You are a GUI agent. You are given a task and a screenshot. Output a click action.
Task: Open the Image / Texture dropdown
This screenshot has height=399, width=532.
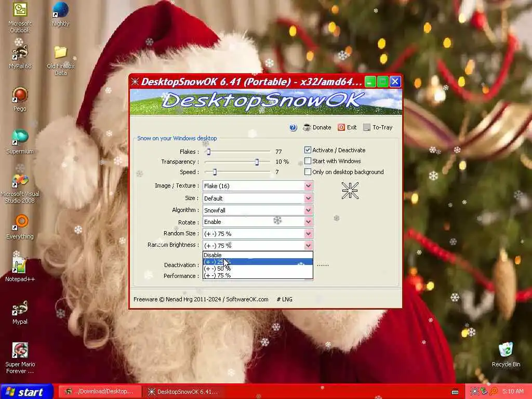pyautogui.click(x=258, y=186)
